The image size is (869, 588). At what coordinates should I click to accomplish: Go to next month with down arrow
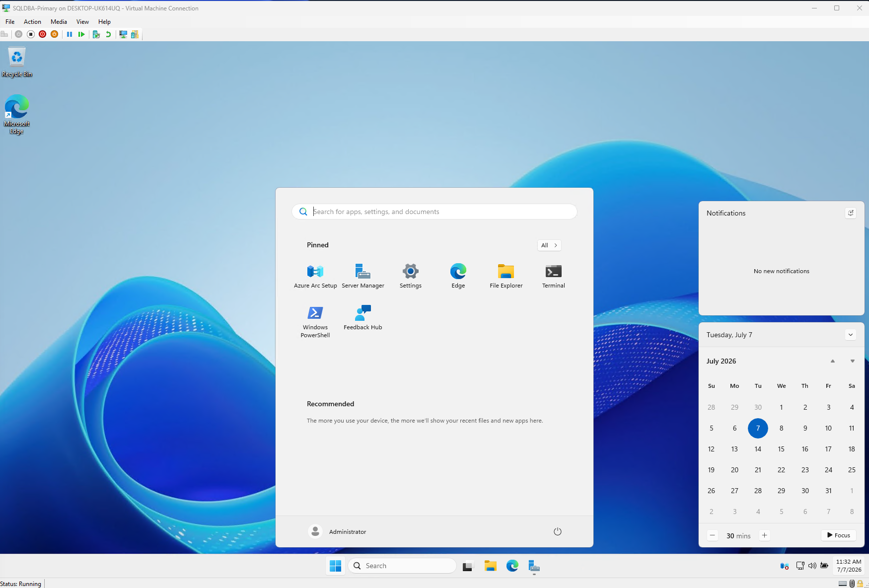pos(853,361)
